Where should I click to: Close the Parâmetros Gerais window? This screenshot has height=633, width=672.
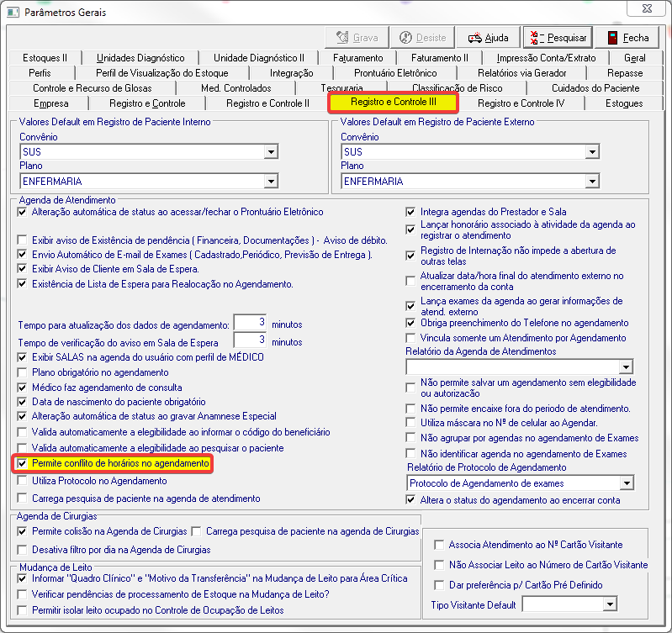pyautogui.click(x=647, y=8)
